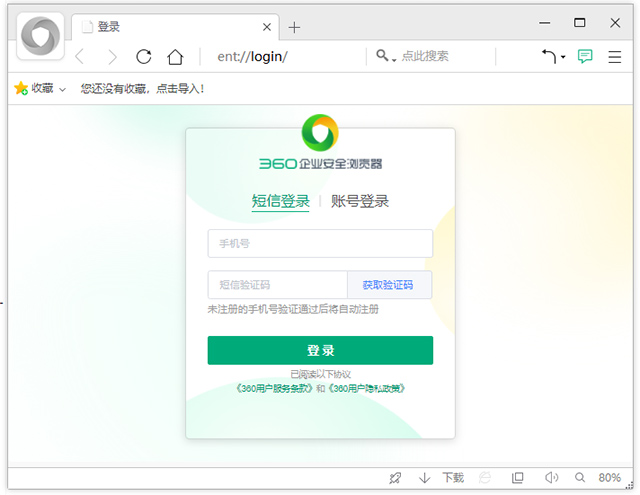This screenshot has width=640, height=495.
Task: Switch to 短信登录 tab
Action: point(280,201)
